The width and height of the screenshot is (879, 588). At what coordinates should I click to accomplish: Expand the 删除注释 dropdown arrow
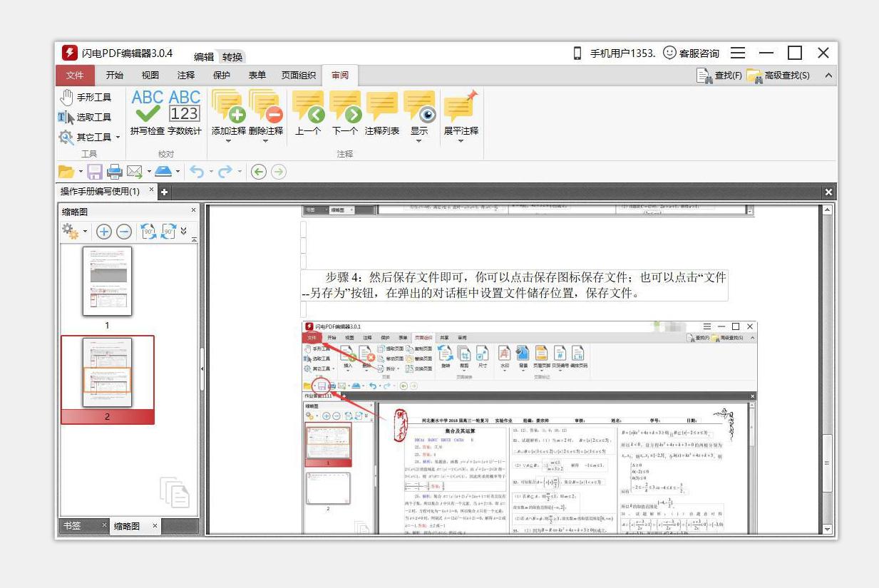pyautogui.click(x=266, y=140)
